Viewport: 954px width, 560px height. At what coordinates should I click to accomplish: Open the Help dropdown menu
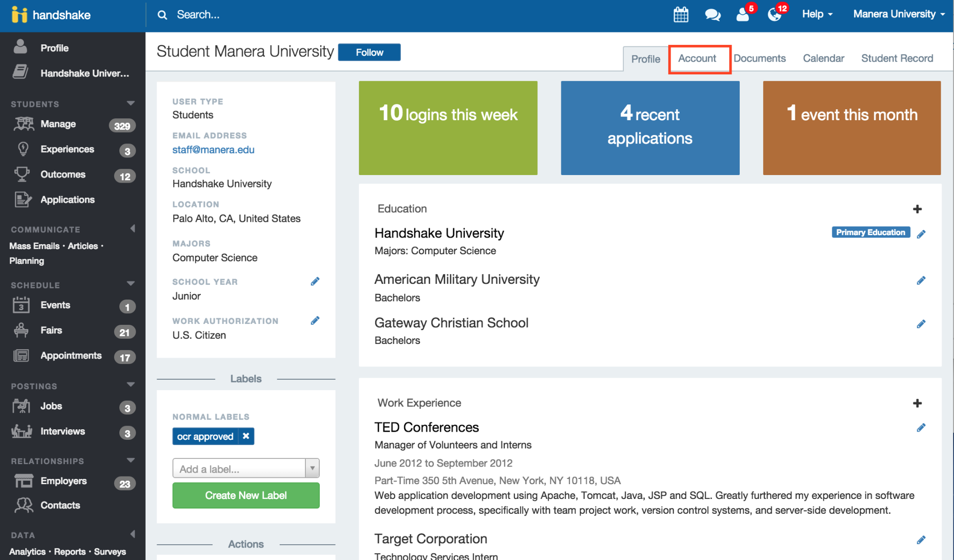tap(817, 14)
